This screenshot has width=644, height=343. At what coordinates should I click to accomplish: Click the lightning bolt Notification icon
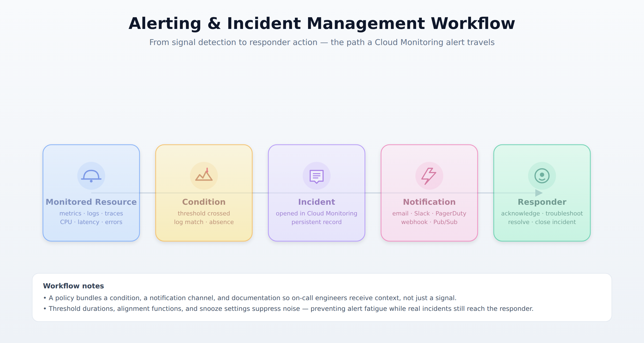[x=429, y=176]
